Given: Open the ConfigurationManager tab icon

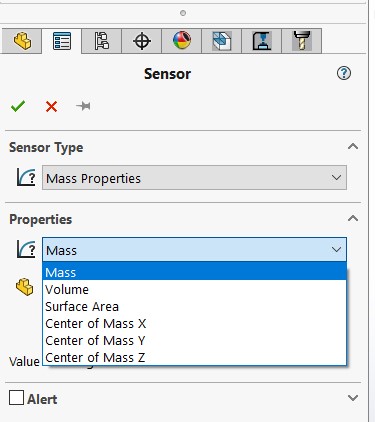Looking at the screenshot, I should coord(102,41).
